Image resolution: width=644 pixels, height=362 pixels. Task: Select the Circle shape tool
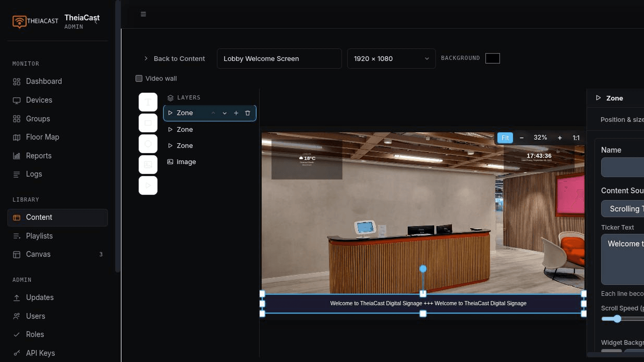pos(148,144)
